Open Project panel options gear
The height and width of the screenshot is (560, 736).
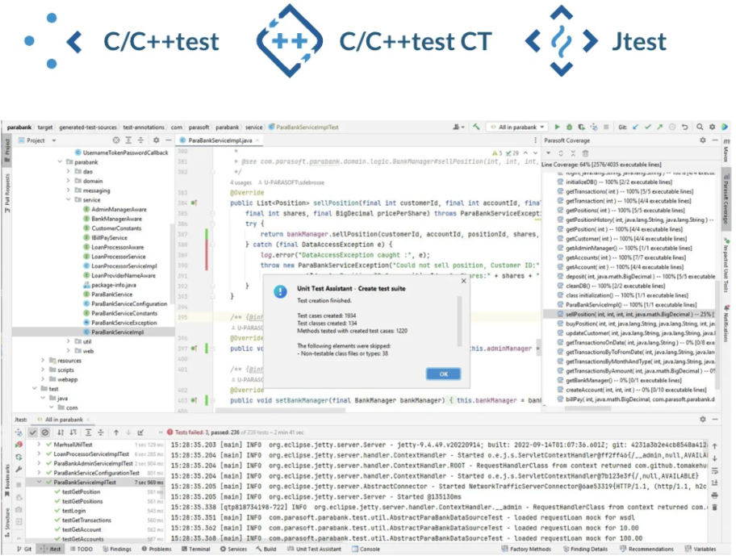click(x=157, y=140)
